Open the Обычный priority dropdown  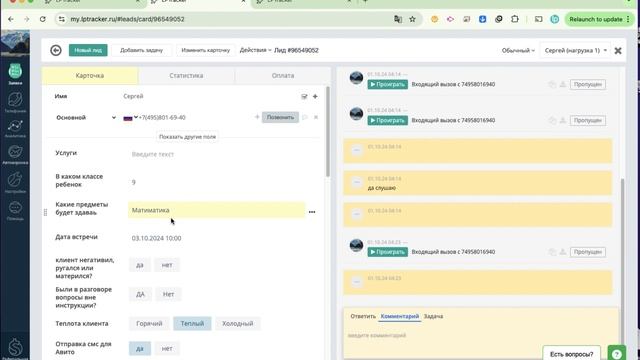click(x=518, y=51)
